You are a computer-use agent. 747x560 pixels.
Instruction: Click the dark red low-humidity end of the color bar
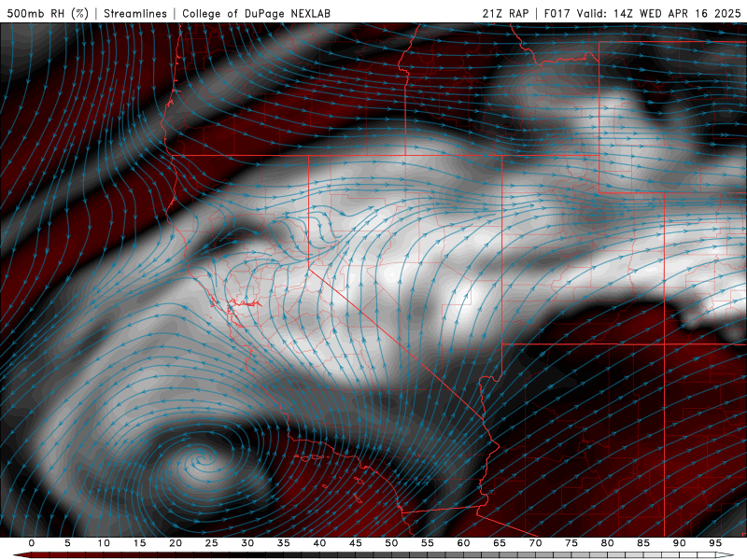click(22, 555)
